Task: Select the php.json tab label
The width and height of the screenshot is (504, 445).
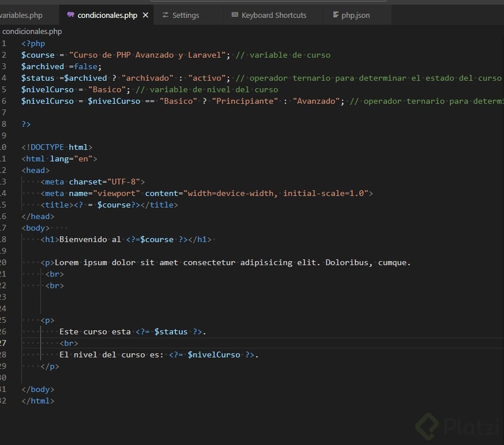Action: tap(356, 15)
